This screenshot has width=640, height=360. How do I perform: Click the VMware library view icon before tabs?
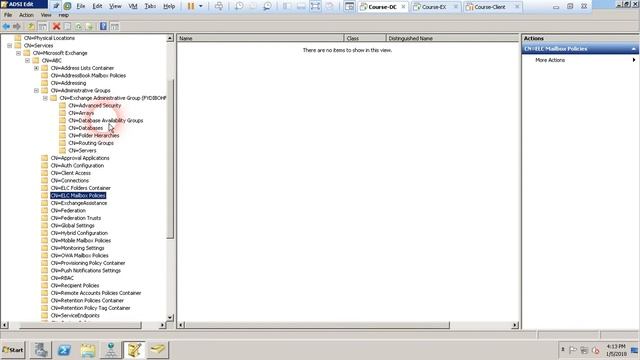pyautogui.click(x=349, y=6)
